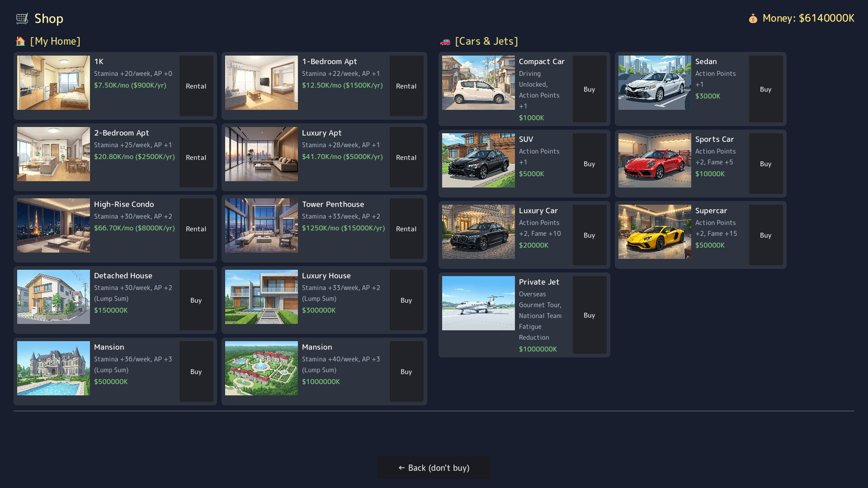Viewport: 868px width, 488px height.
Task: Buy the Sedan
Action: (765, 89)
